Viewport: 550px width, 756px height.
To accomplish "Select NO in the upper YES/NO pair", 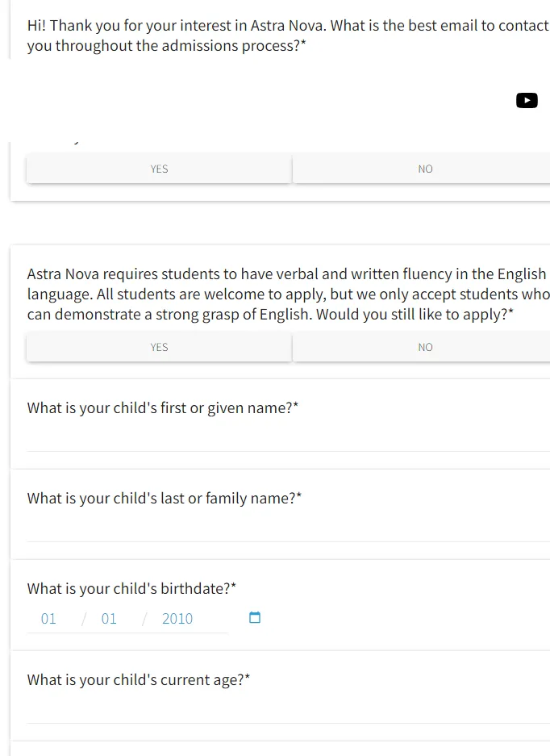I will tap(421, 169).
